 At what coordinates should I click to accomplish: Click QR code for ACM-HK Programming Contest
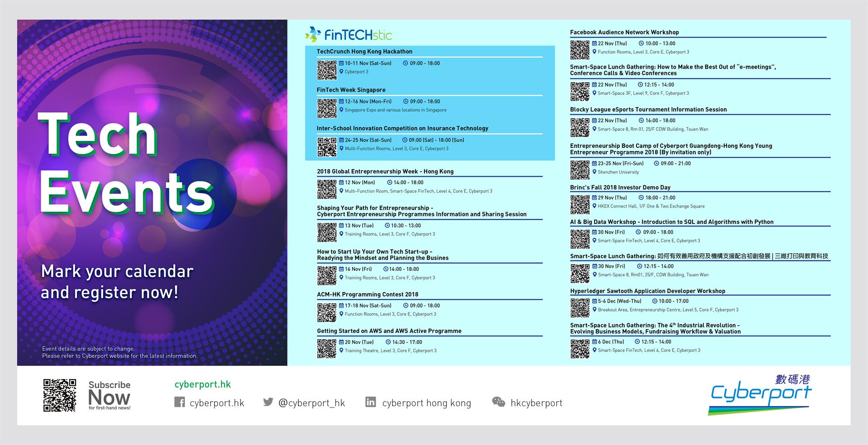point(327,312)
